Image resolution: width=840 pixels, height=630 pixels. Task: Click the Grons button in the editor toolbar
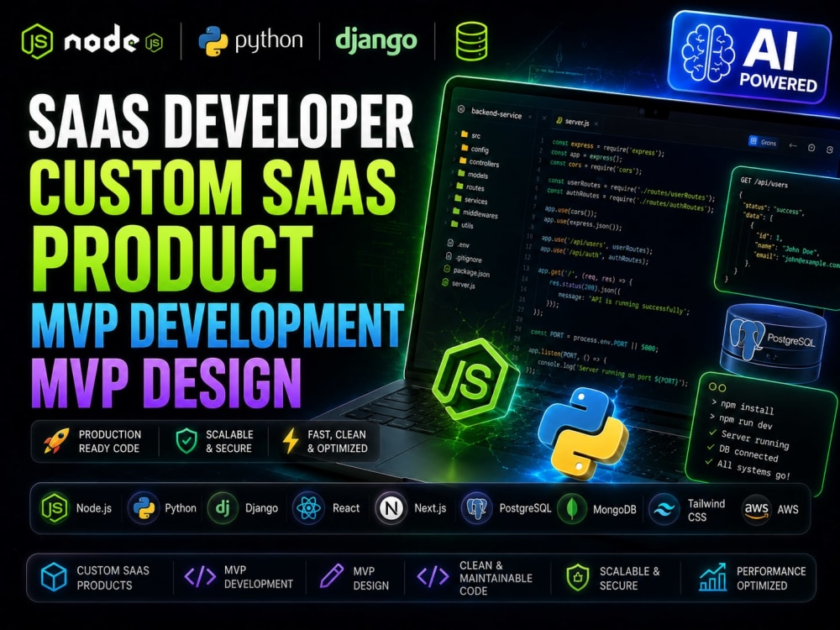pyautogui.click(x=764, y=142)
